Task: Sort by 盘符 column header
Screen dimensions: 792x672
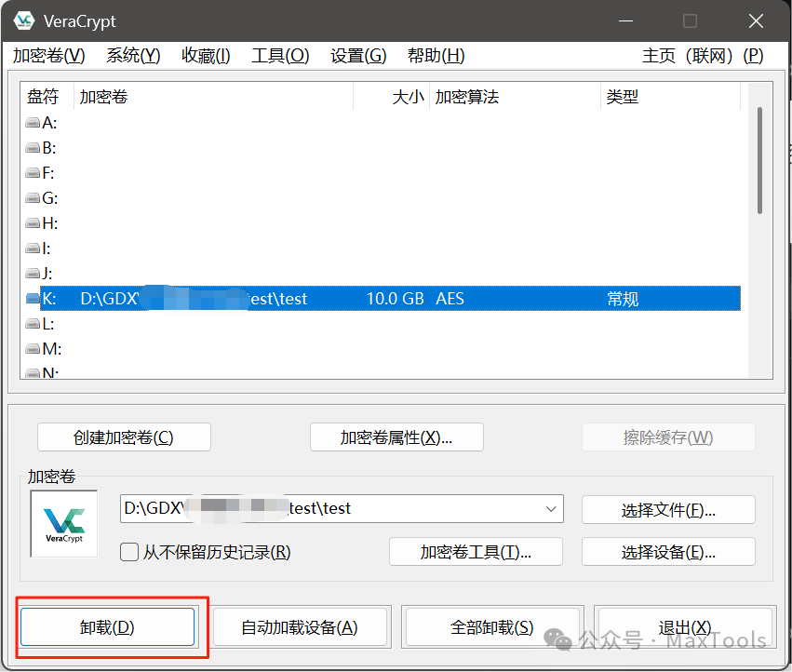Action: [x=47, y=96]
